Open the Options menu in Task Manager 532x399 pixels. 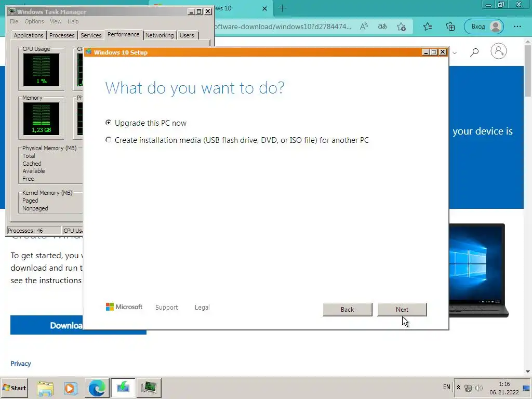click(x=34, y=21)
